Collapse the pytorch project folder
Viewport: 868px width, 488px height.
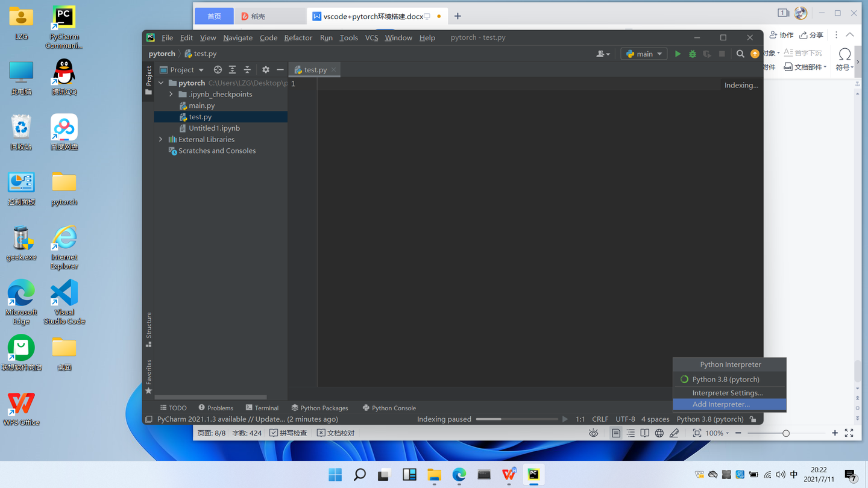[x=160, y=83]
